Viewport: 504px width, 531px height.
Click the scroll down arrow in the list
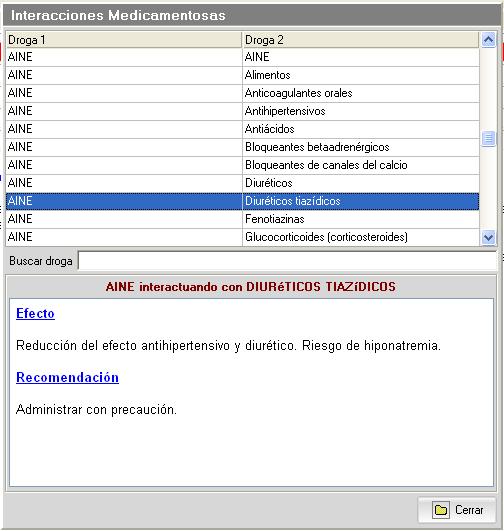pos(488,237)
